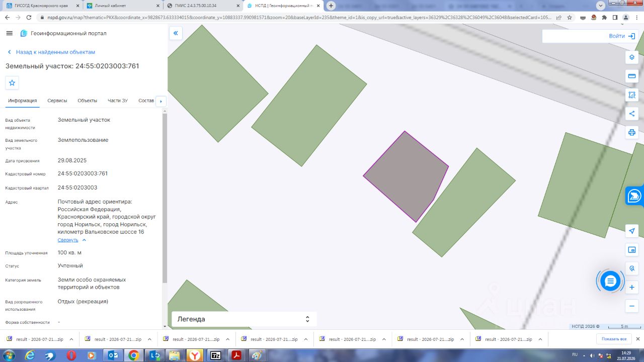
Task: Open Paint from the taskbar
Action: click(x=257, y=355)
